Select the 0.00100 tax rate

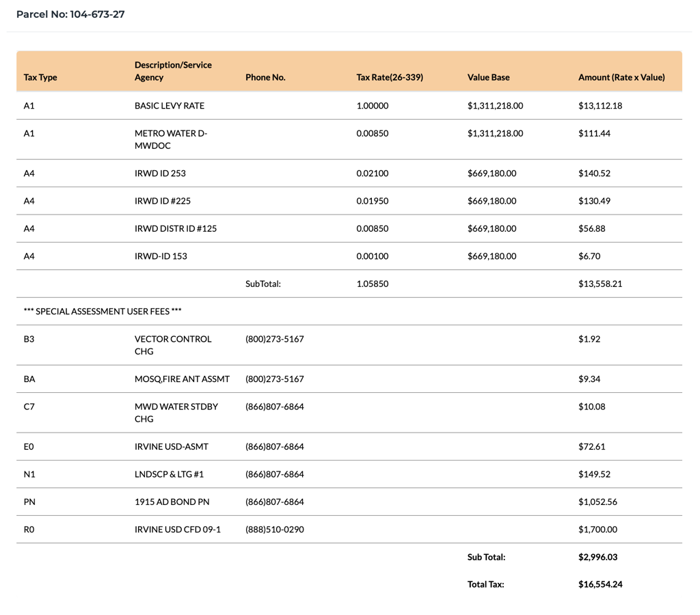tap(373, 256)
